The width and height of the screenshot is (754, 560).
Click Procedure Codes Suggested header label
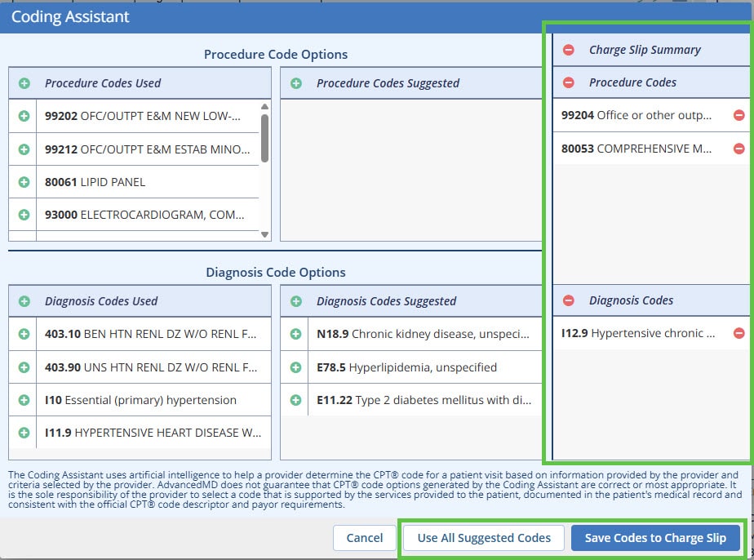click(x=388, y=83)
